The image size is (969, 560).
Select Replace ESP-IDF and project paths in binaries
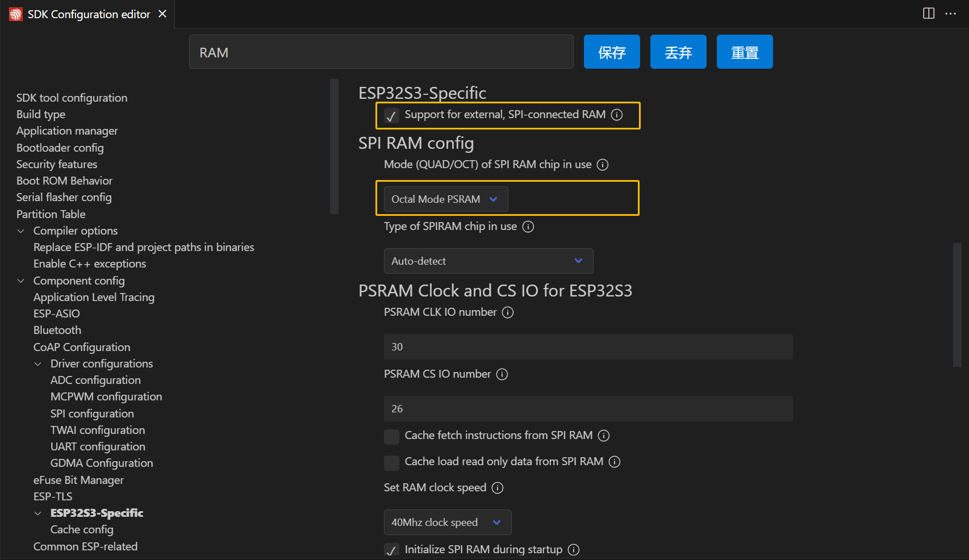(x=144, y=247)
